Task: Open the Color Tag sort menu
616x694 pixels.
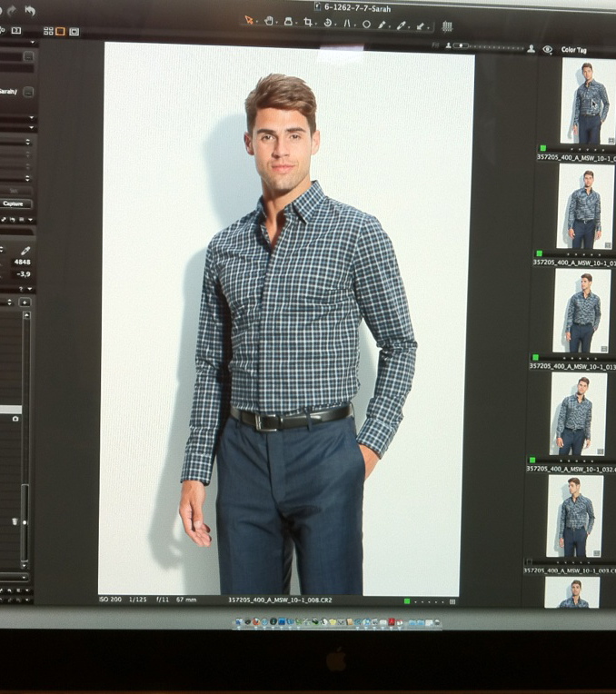Action: coord(574,50)
